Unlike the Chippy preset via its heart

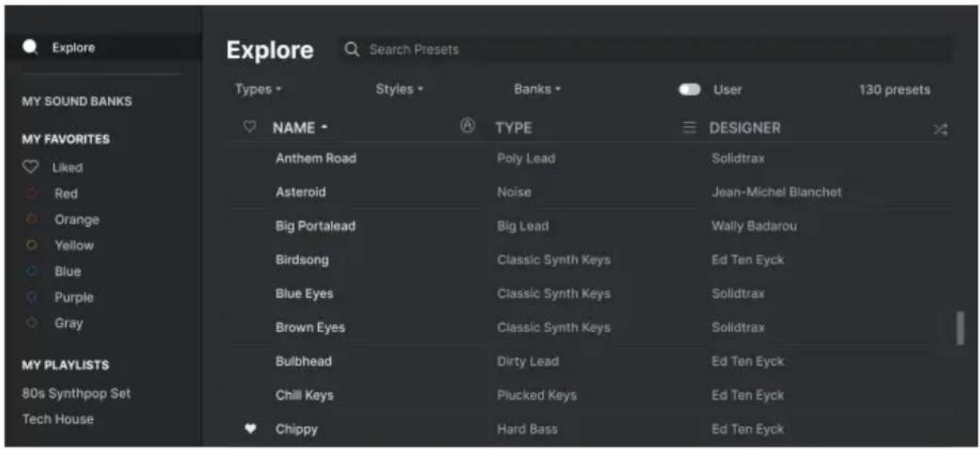(250, 429)
